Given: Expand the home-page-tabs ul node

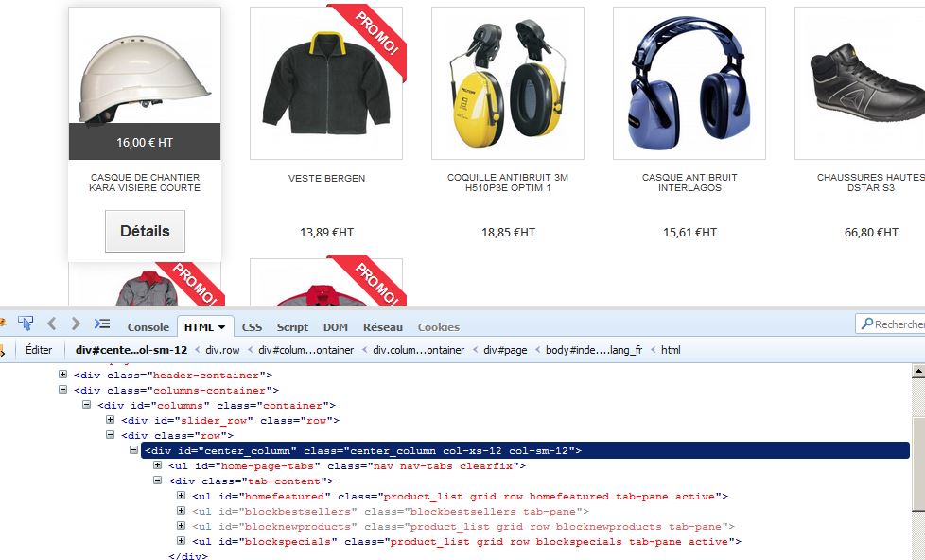Looking at the screenshot, I should click(x=158, y=465).
